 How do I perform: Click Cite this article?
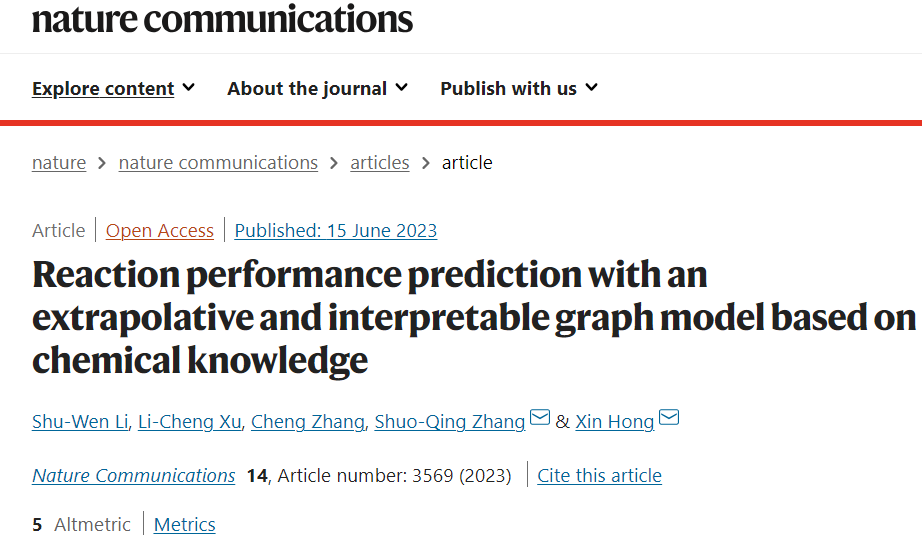pyautogui.click(x=599, y=475)
